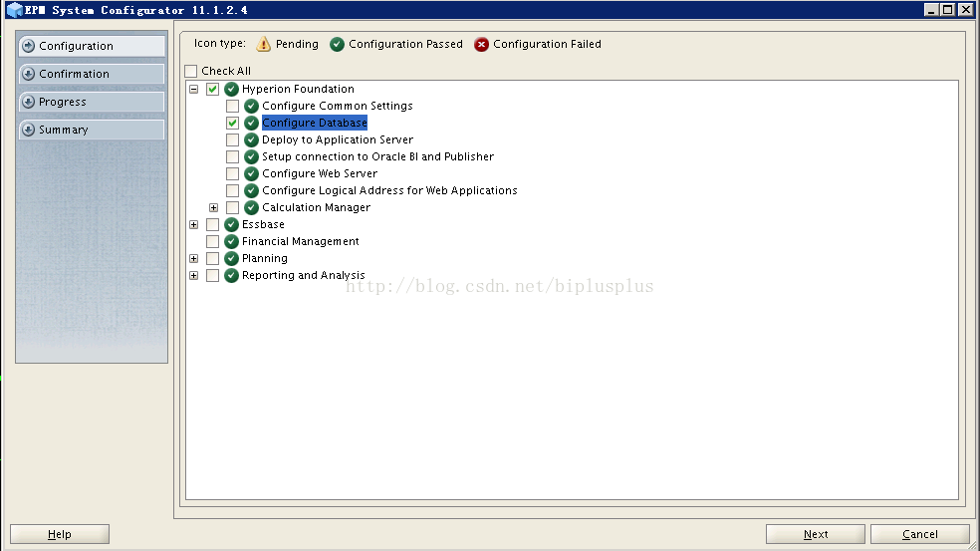Select the Configure Web Server checkbox
980x551 pixels.
pos(232,173)
